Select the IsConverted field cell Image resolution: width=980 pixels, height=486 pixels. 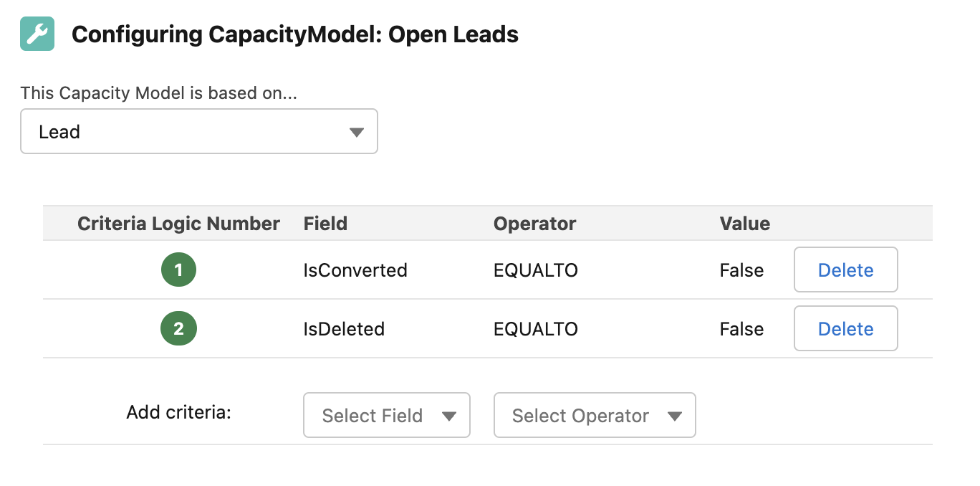click(x=355, y=270)
